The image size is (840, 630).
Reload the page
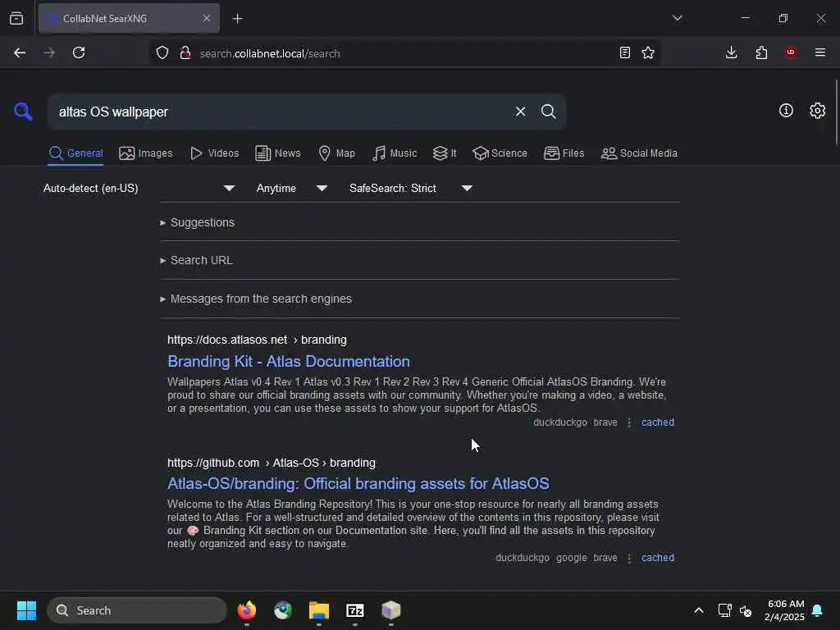(79, 52)
